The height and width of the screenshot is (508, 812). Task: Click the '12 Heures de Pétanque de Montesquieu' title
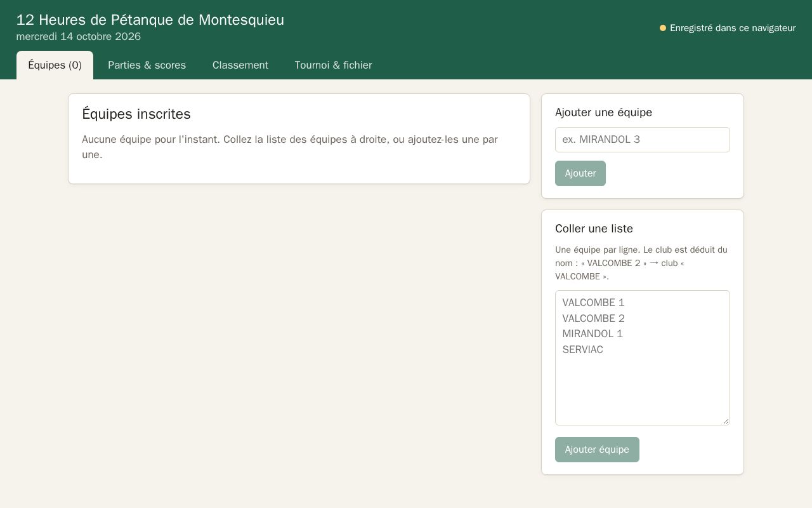[150, 20]
